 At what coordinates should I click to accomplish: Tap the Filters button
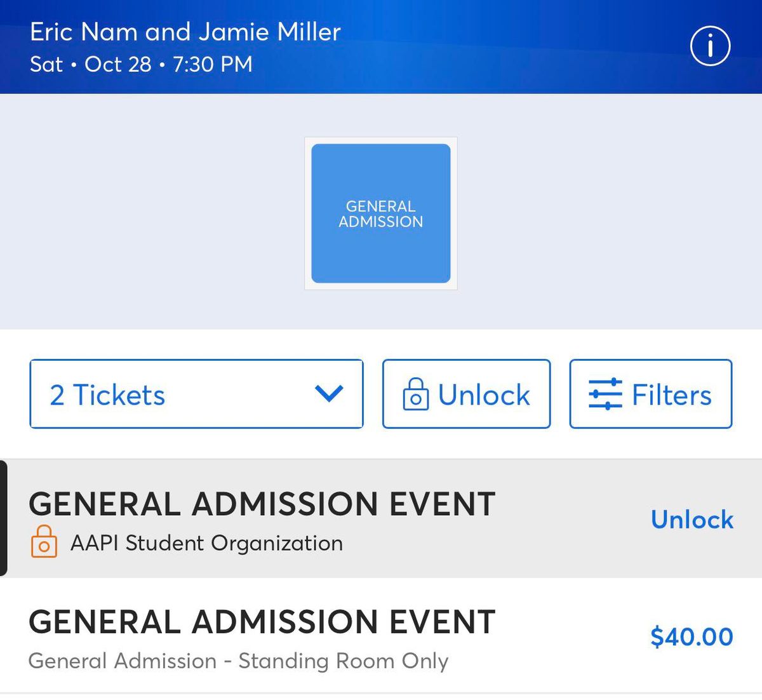(x=650, y=394)
